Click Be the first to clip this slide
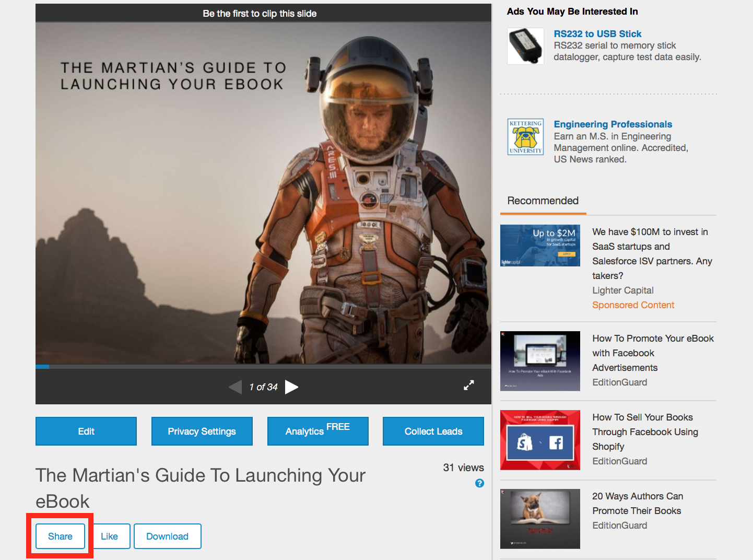 coord(260,14)
